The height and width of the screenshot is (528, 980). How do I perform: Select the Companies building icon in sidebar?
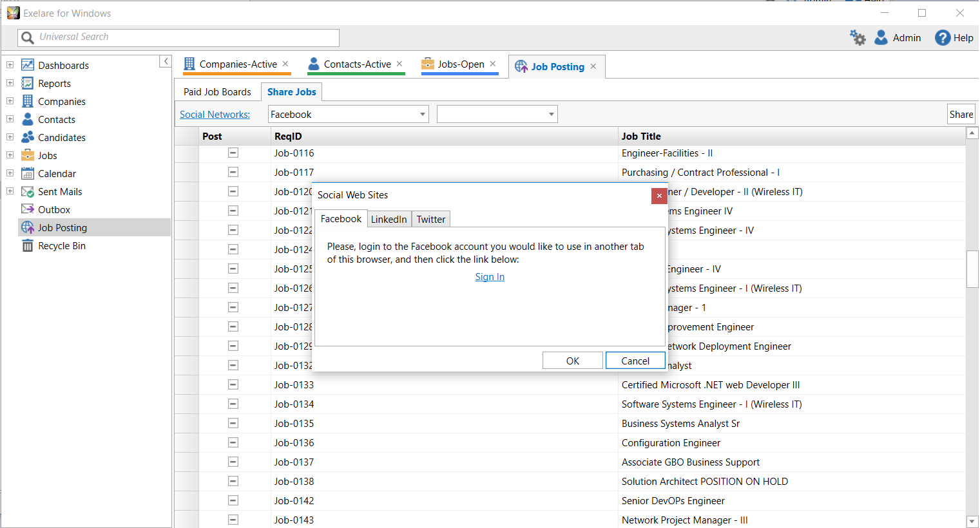28,101
